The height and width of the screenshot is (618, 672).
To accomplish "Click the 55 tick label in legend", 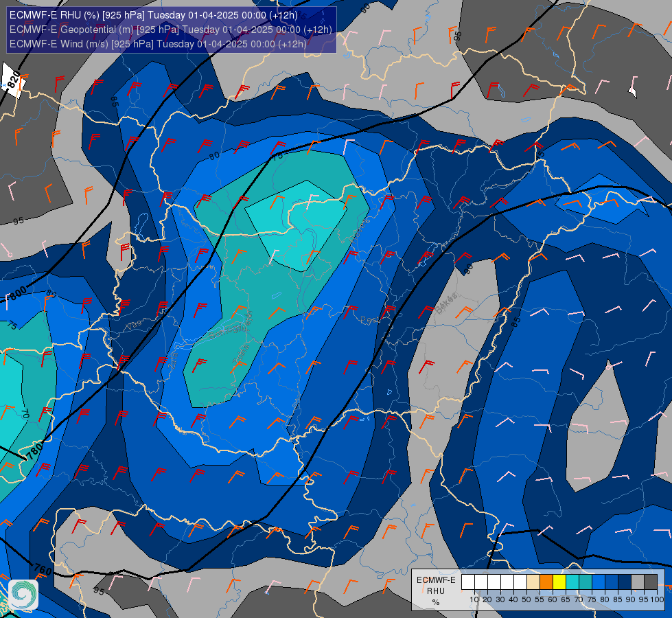I will click(540, 599).
